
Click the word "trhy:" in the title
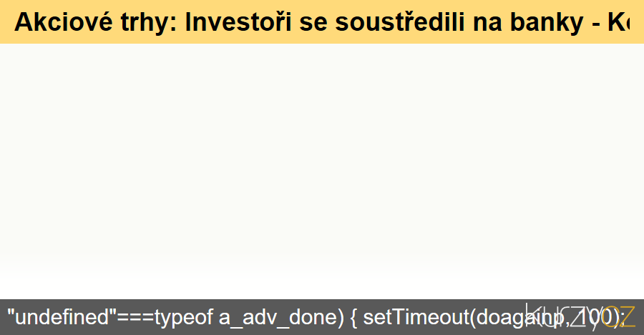tap(150, 23)
